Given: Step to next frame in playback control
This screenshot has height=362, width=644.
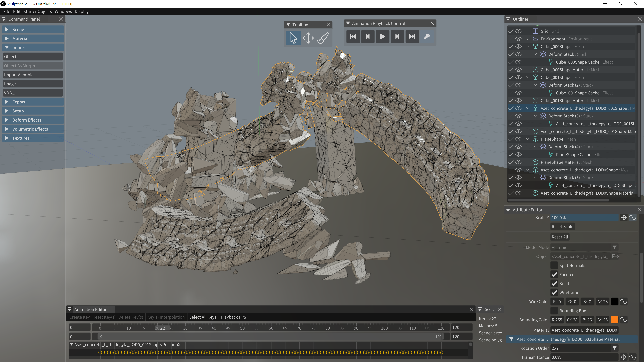Looking at the screenshot, I should (397, 37).
